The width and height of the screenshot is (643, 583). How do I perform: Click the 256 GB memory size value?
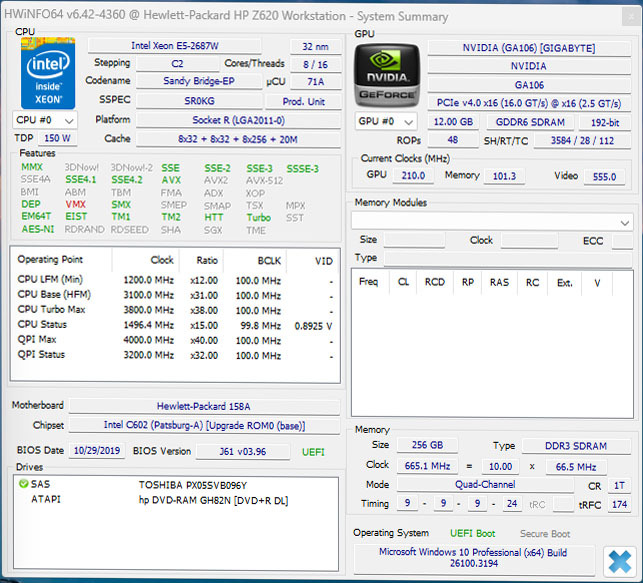pyautogui.click(x=427, y=445)
